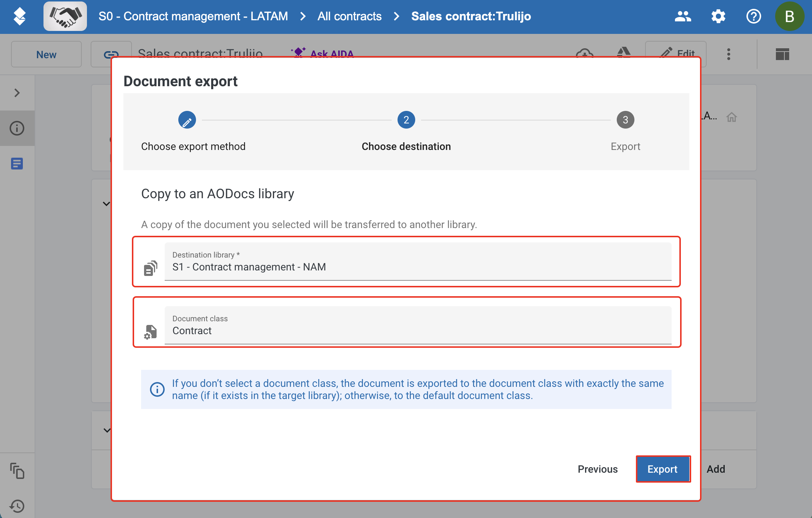
Task: Go back to Choose export method step icon
Action: click(187, 120)
